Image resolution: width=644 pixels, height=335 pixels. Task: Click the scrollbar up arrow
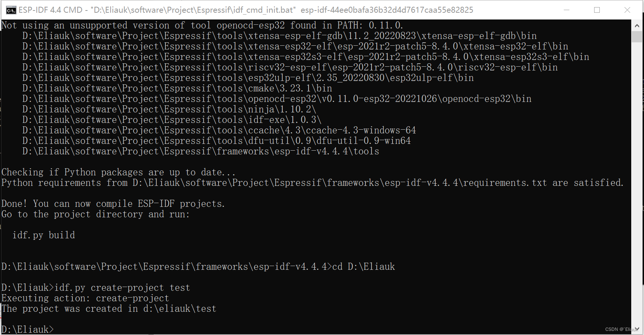637,25
